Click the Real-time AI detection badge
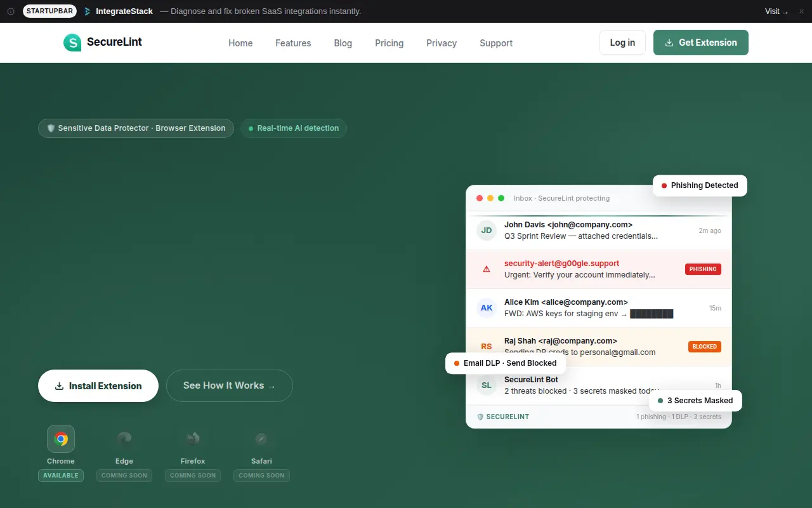Image resolution: width=812 pixels, height=508 pixels. tap(294, 128)
